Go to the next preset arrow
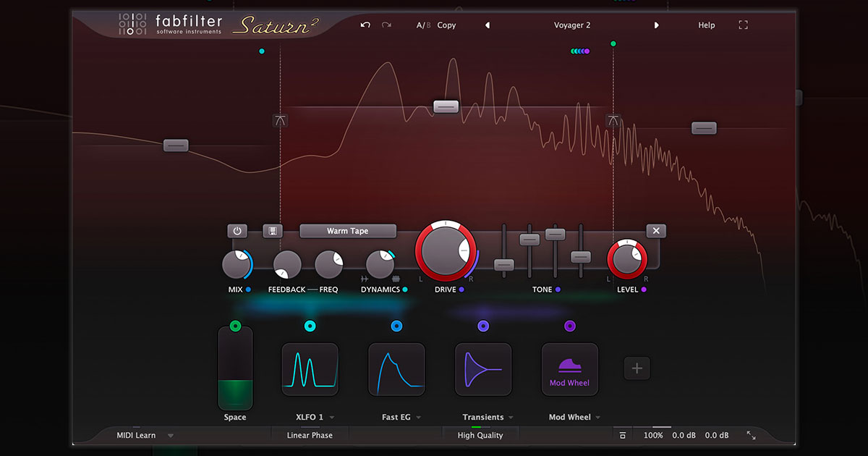Image resolution: width=868 pixels, height=456 pixels. pos(657,25)
